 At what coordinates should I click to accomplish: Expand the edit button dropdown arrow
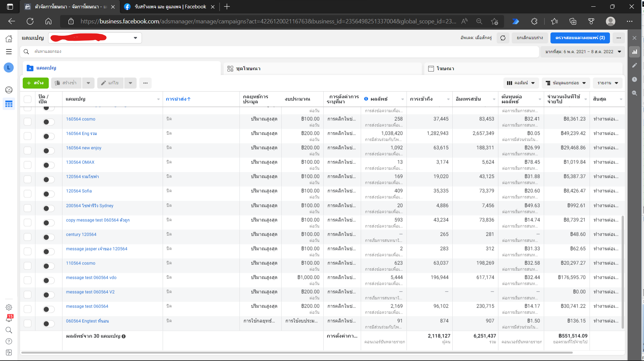pyautogui.click(x=130, y=83)
